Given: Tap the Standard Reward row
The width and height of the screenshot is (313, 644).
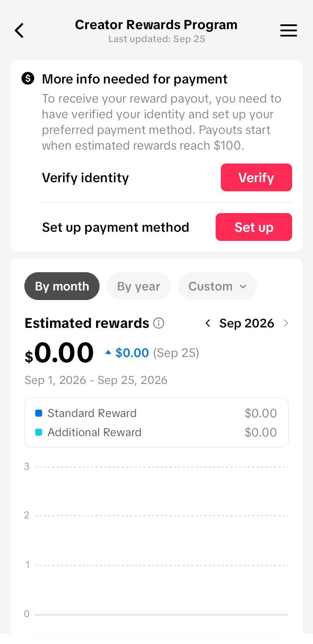Looking at the screenshot, I should tap(156, 413).
